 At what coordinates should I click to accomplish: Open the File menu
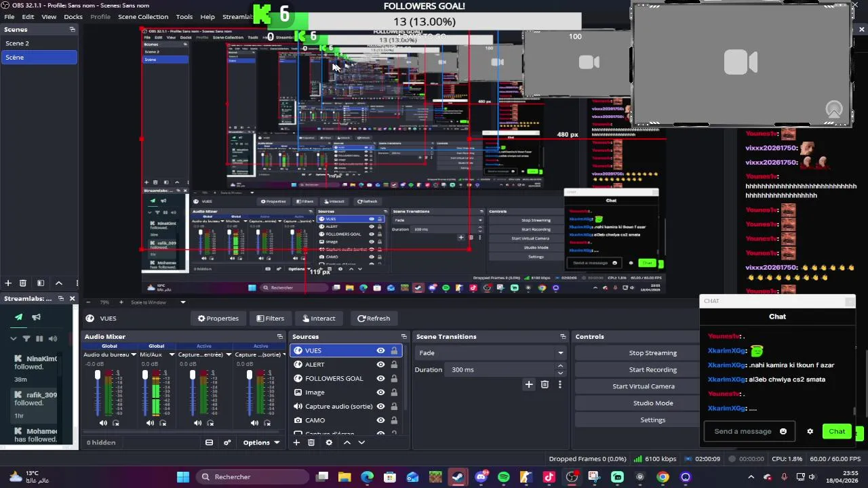tap(9, 16)
